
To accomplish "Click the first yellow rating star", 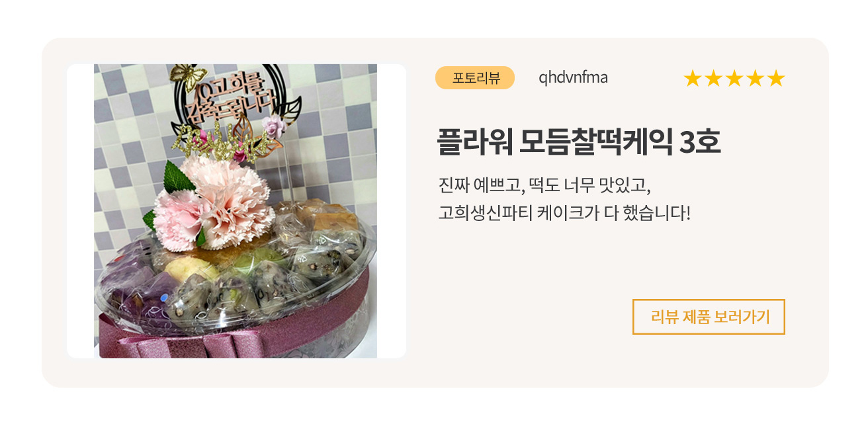I will point(692,79).
